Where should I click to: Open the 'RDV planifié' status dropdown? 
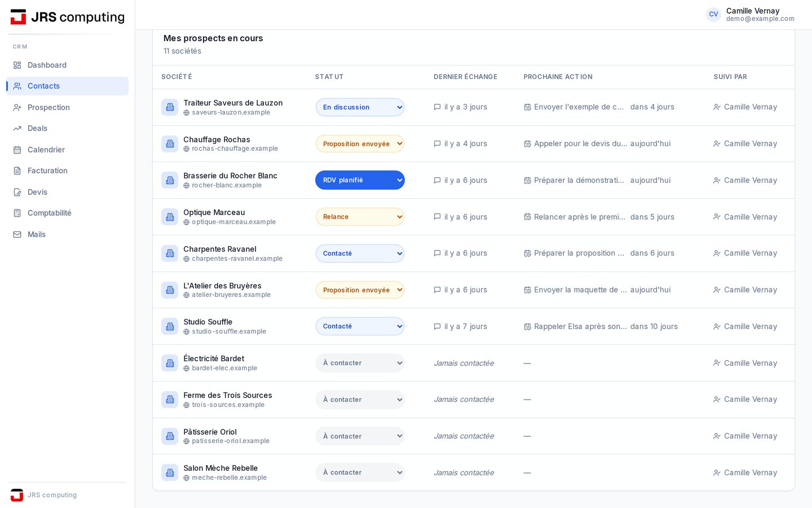point(360,180)
